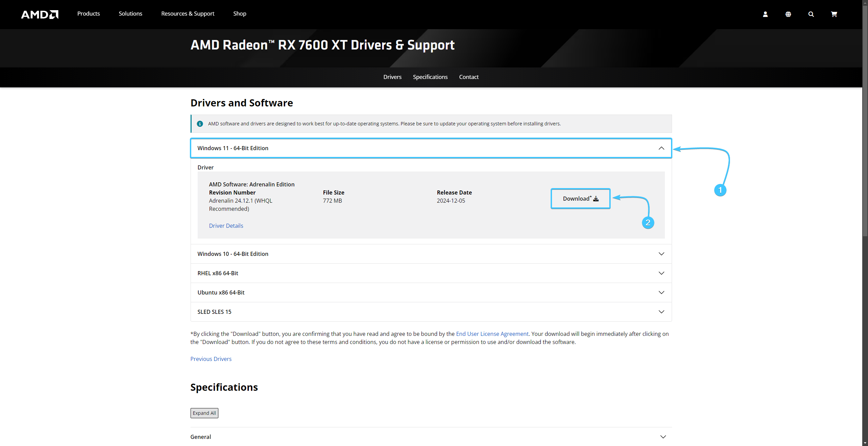Click the Expand All button
The image size is (868, 446).
tap(204, 413)
